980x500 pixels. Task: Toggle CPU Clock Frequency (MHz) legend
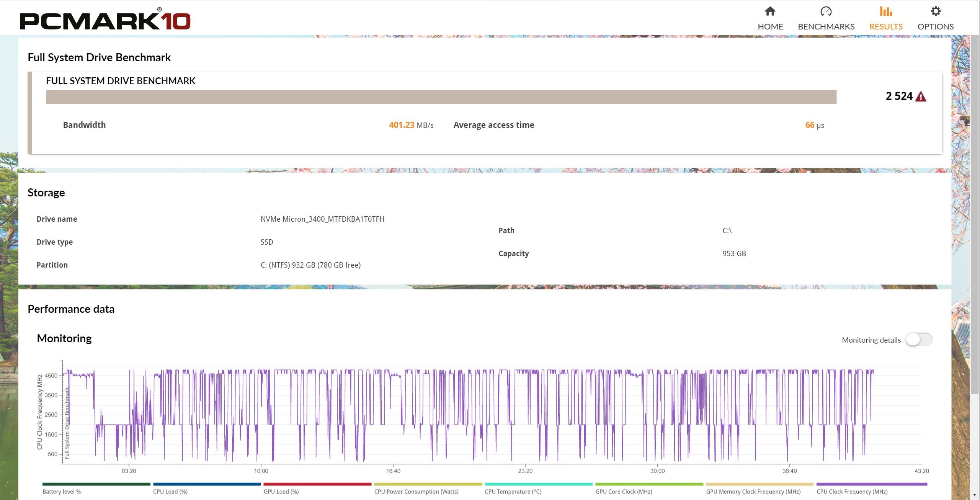[872, 488]
